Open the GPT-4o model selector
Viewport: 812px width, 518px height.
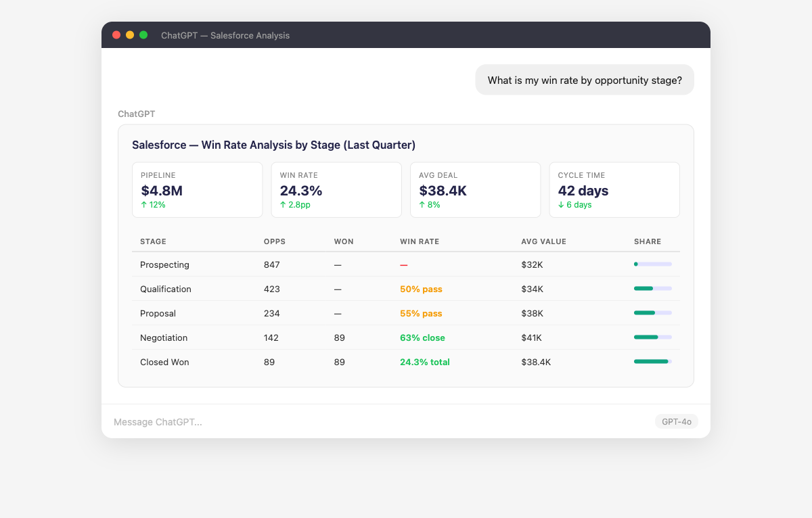[677, 421]
